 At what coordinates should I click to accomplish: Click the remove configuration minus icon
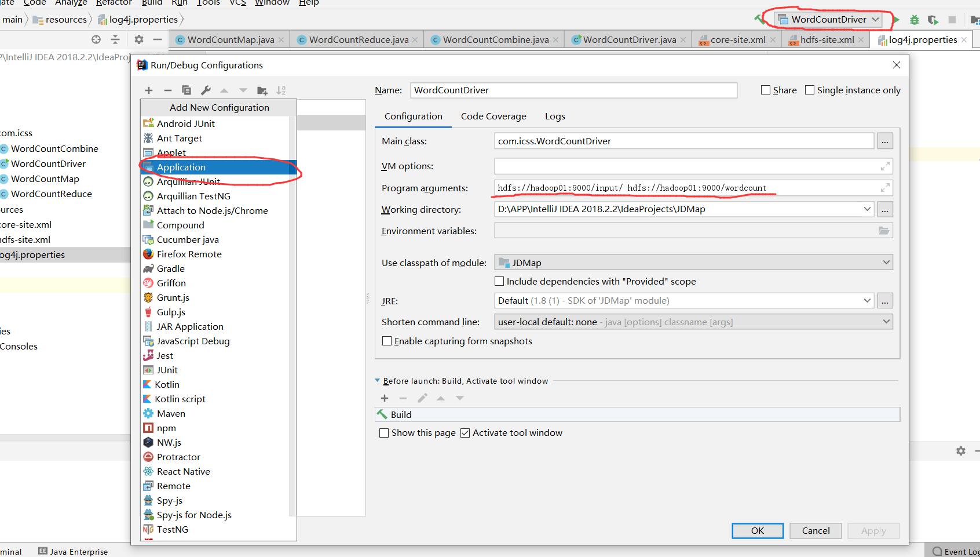(168, 90)
